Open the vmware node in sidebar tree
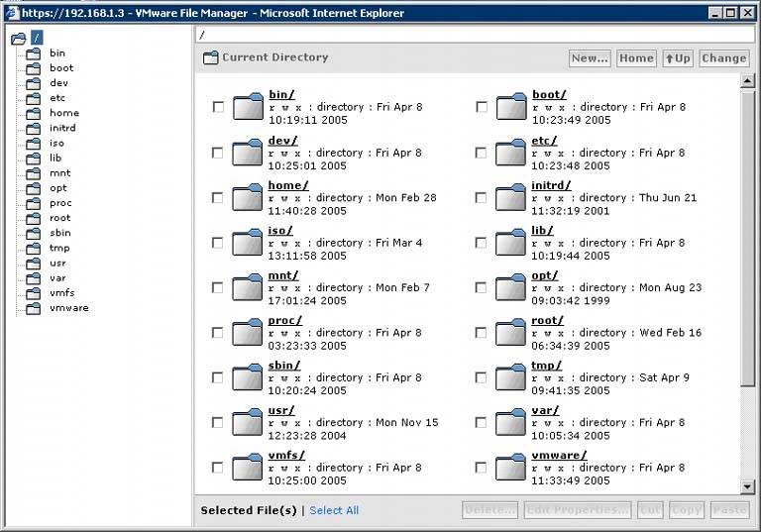This screenshot has width=761, height=532. [x=68, y=308]
